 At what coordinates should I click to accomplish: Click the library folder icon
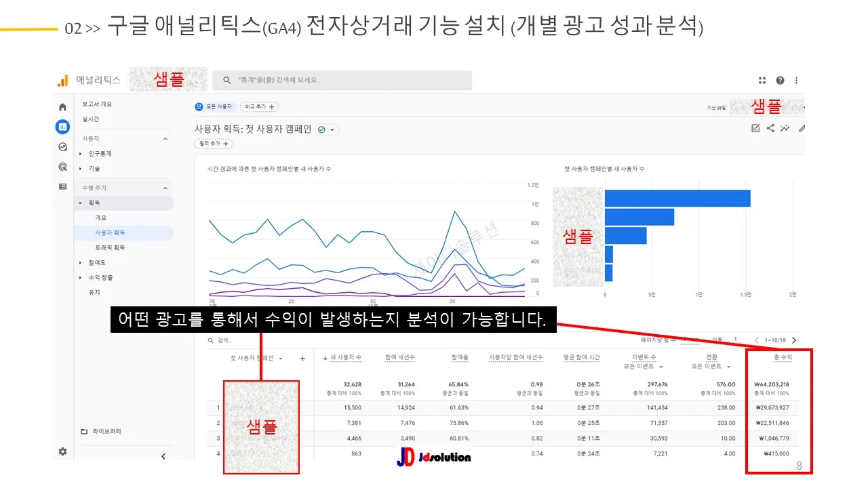coord(84,431)
